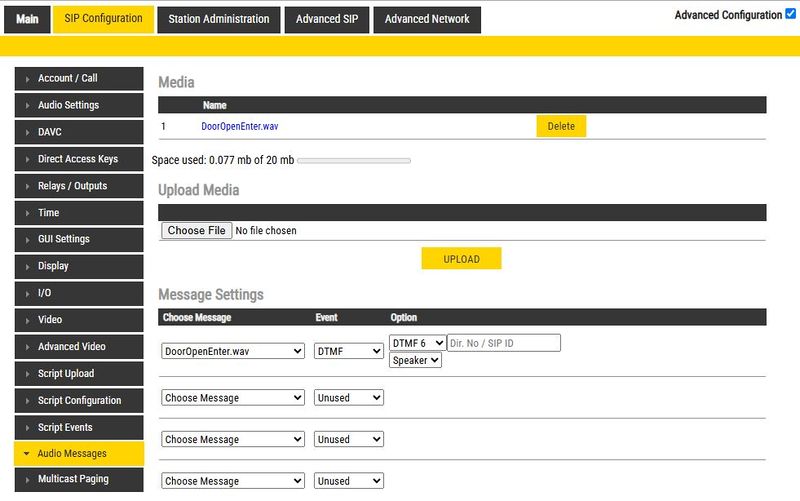Open the Advanced Network tab
This screenshot has height=501, width=800.
pyautogui.click(x=427, y=19)
